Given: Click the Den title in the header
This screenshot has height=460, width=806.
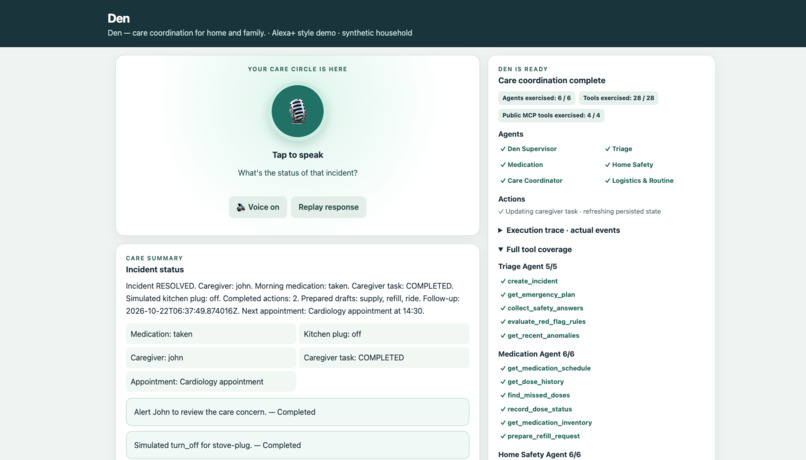Looking at the screenshot, I should [x=118, y=18].
